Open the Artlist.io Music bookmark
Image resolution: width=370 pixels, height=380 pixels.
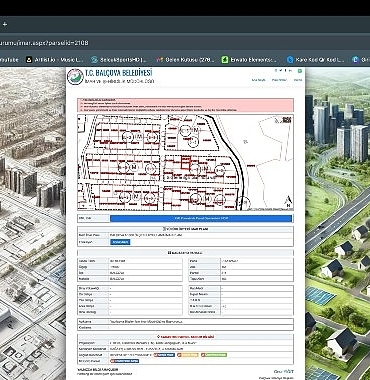55,60
